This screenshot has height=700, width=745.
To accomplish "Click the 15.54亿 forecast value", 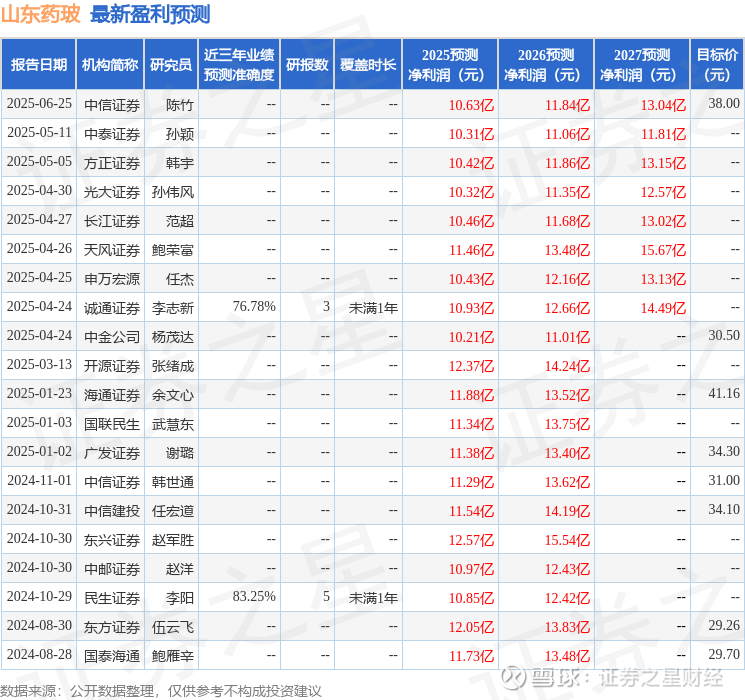I will [x=567, y=540].
